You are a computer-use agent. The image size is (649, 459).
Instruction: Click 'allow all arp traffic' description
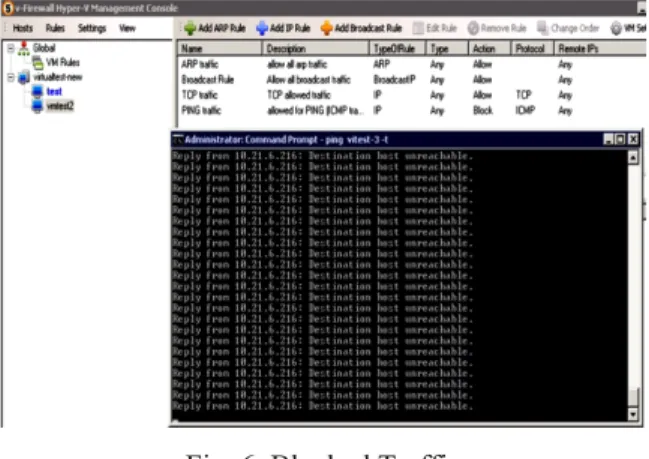pyautogui.click(x=297, y=64)
